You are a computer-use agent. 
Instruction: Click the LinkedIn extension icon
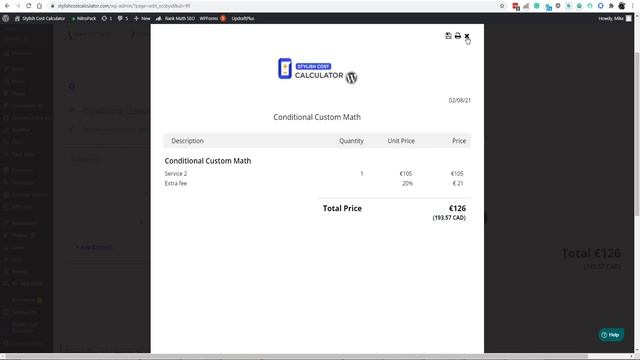point(548,7)
